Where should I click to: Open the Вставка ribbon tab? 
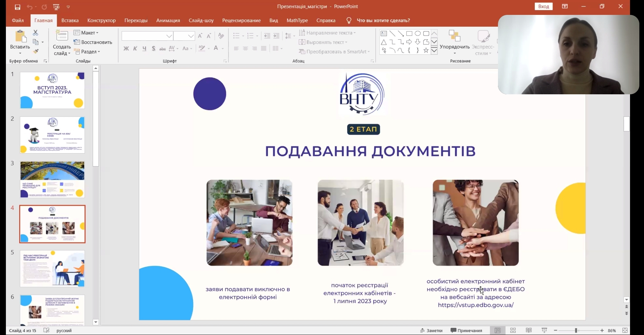click(x=70, y=20)
